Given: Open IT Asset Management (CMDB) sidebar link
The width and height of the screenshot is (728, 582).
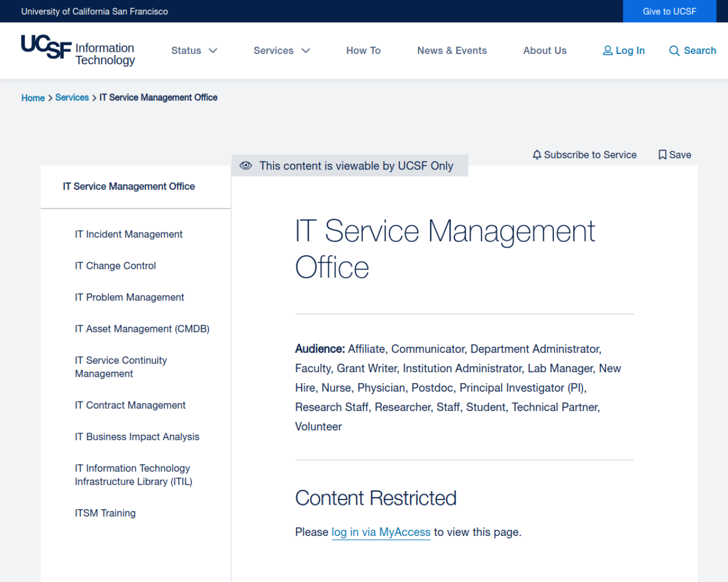Looking at the screenshot, I should pyautogui.click(x=142, y=329).
